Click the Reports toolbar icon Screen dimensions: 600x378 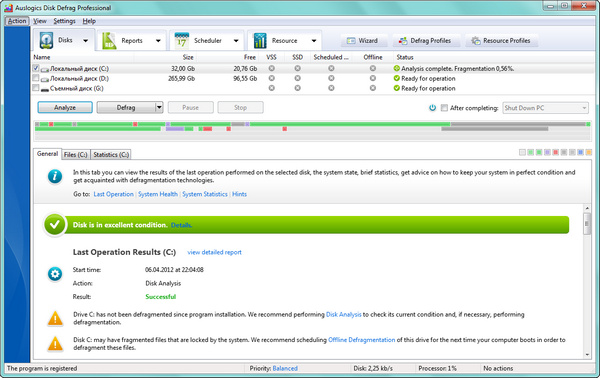click(109, 41)
